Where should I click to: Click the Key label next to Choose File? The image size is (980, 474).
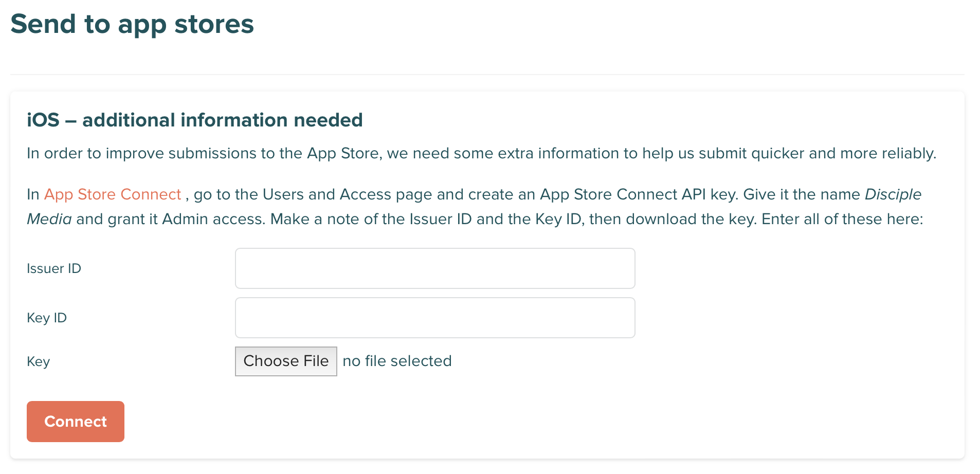[x=38, y=361]
